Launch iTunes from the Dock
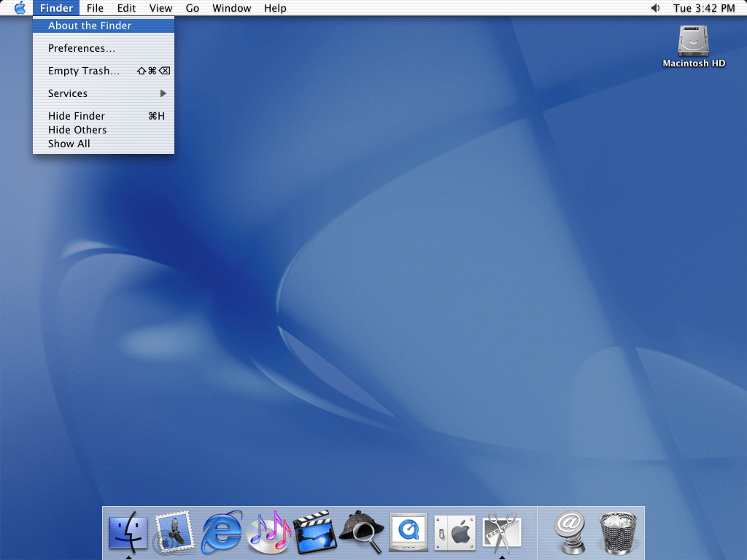 click(x=268, y=533)
